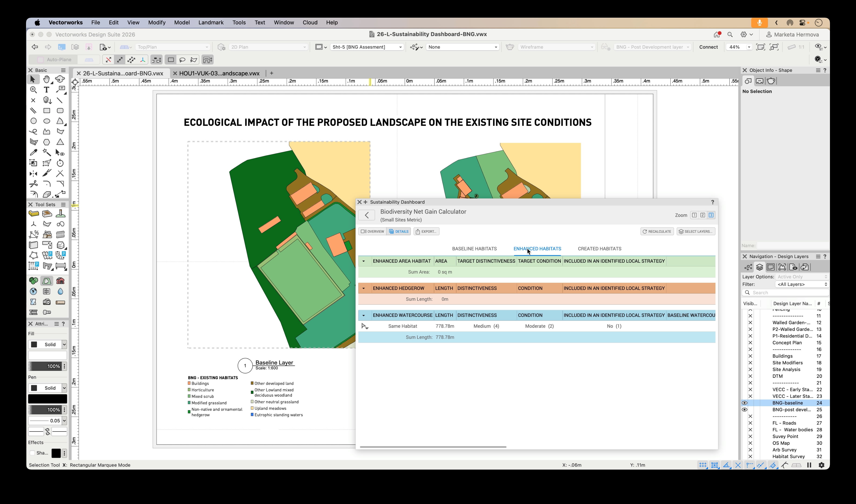856x504 pixels.
Task: Open the Sht-5 BNG Assessment layer dropdown
Action: tap(367, 47)
